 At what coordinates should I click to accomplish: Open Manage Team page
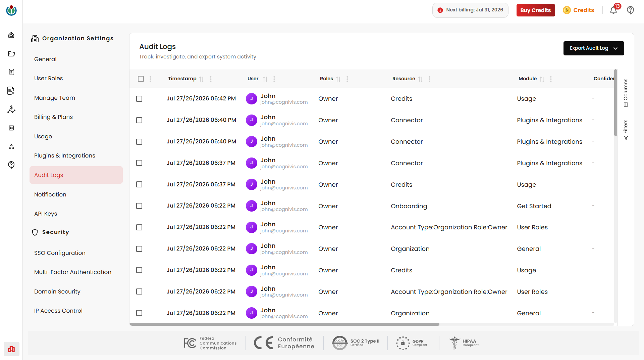point(55,98)
